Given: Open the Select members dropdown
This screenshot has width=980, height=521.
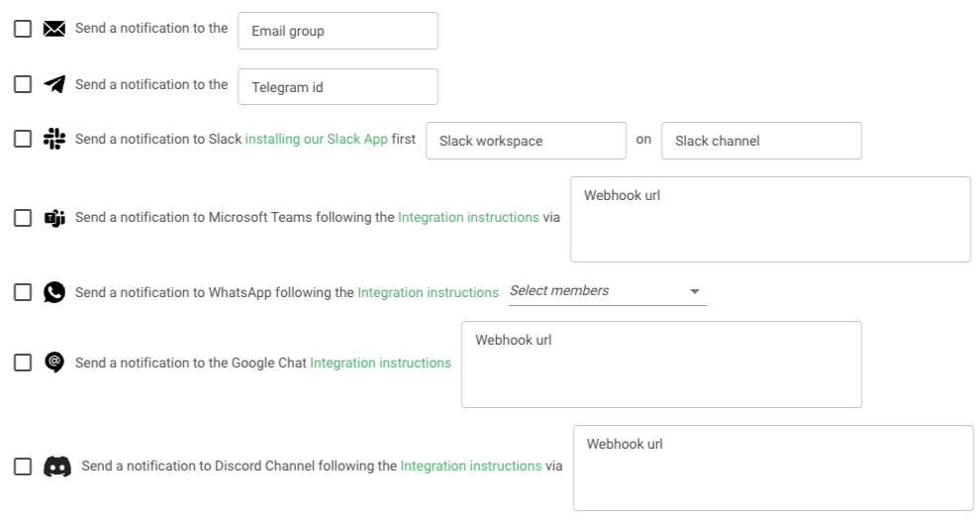Looking at the screenshot, I should (x=608, y=291).
